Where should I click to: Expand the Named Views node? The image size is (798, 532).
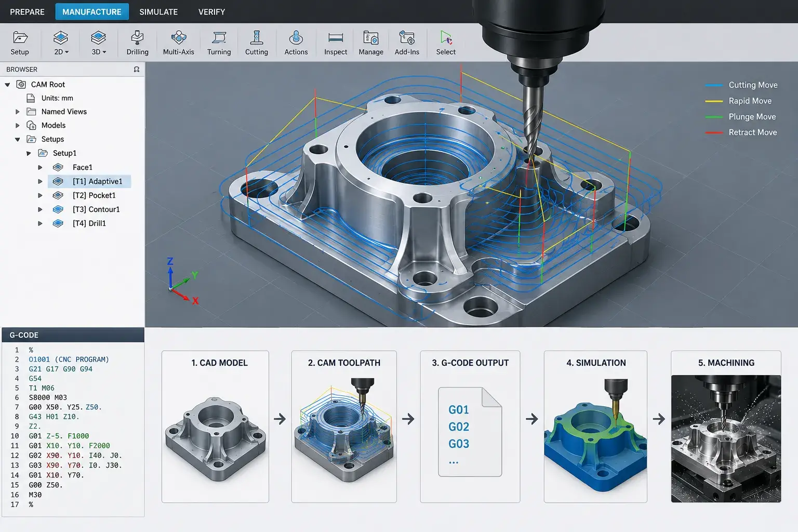click(x=18, y=112)
